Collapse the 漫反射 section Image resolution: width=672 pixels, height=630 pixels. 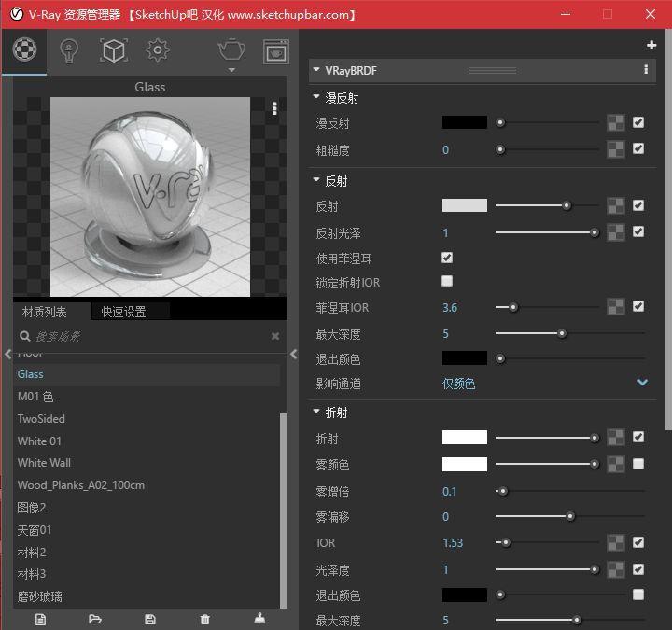(x=316, y=97)
